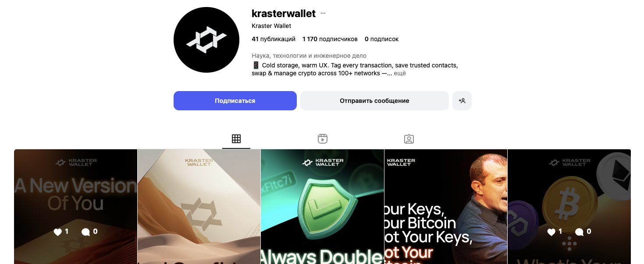Click the similar accounts person-plus icon button
This screenshot has width=644, height=264.
462,101
